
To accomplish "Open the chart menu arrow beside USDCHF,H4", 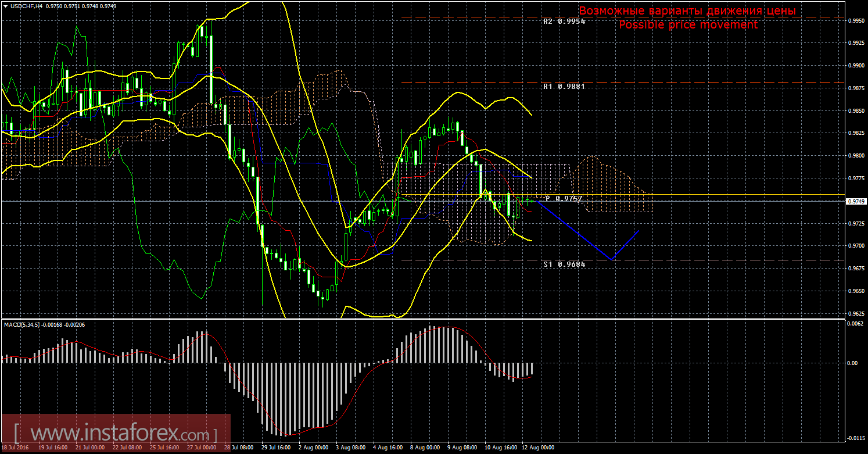I will coord(5,5).
